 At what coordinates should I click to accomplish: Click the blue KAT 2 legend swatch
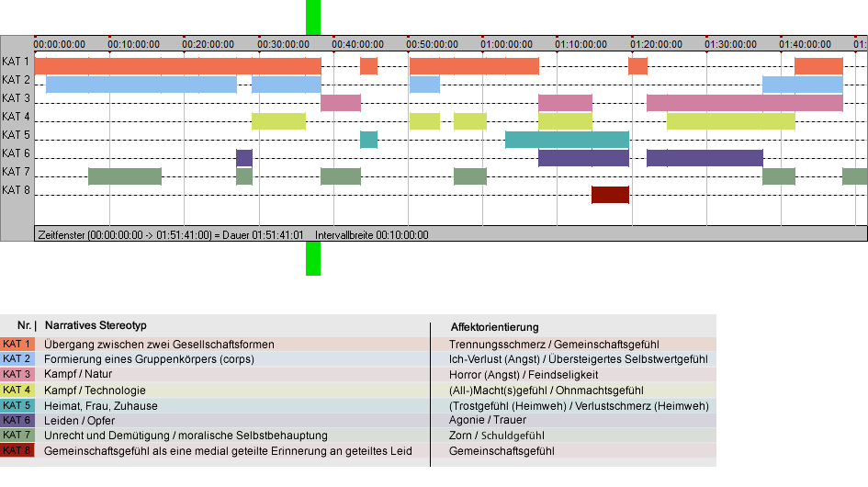click(17, 359)
